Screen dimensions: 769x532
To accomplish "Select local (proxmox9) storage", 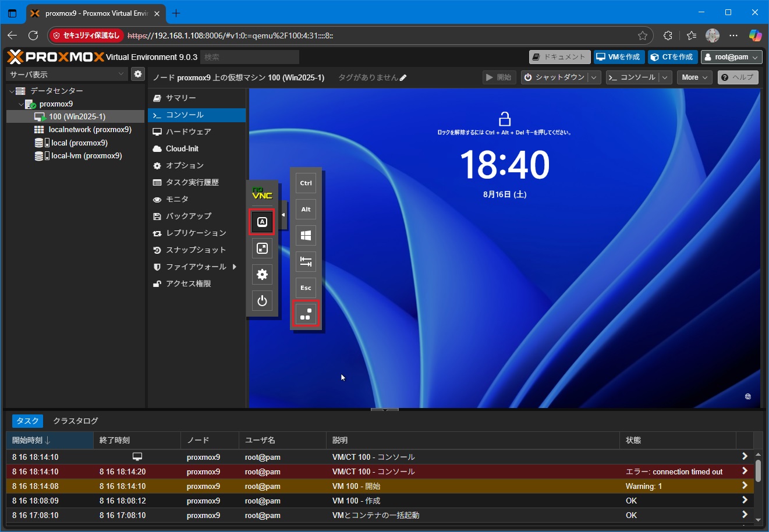I will coord(79,143).
